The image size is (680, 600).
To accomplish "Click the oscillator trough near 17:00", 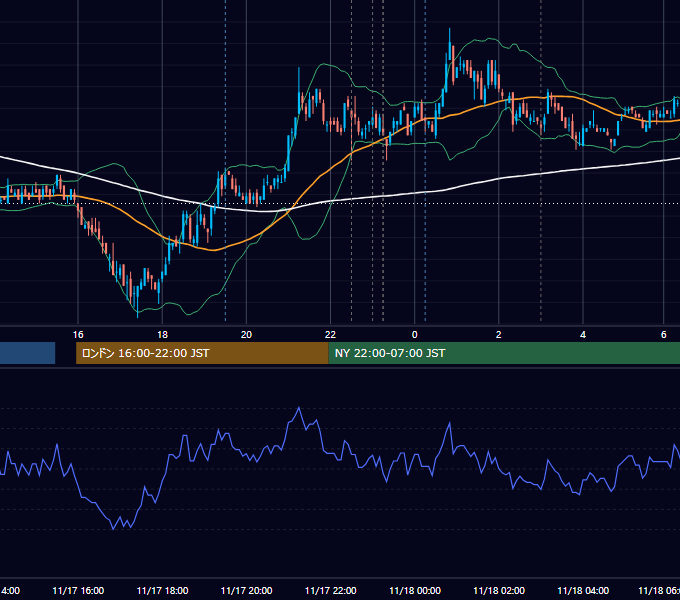I will [x=114, y=528].
